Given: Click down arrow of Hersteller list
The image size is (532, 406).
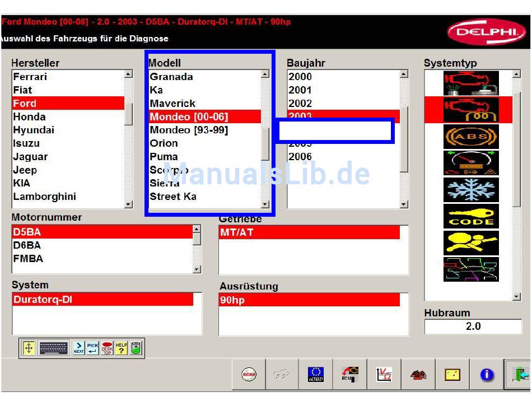Looking at the screenshot, I should coord(128,204).
